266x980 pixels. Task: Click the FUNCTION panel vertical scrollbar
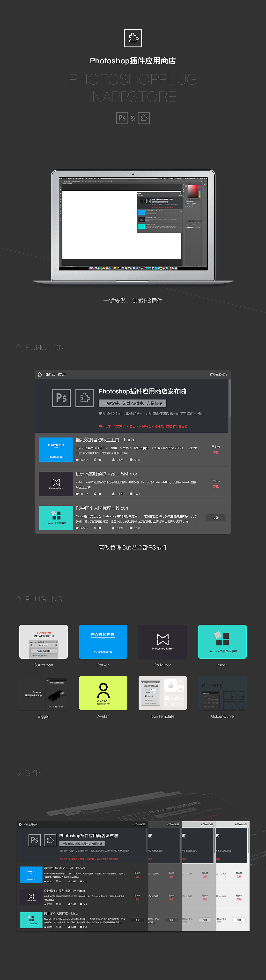click(x=229, y=398)
